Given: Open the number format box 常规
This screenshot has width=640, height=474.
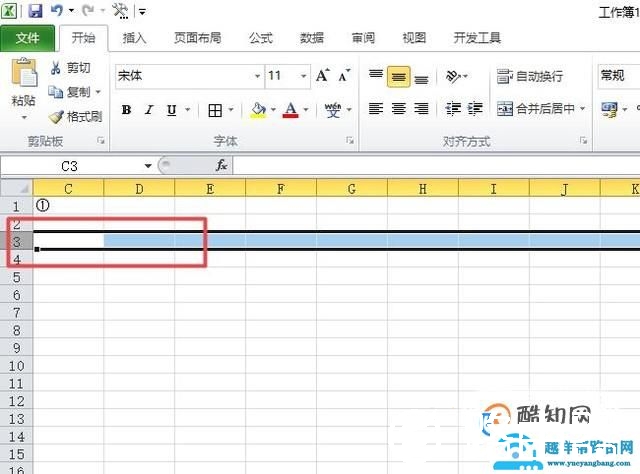Looking at the screenshot, I should point(619,76).
